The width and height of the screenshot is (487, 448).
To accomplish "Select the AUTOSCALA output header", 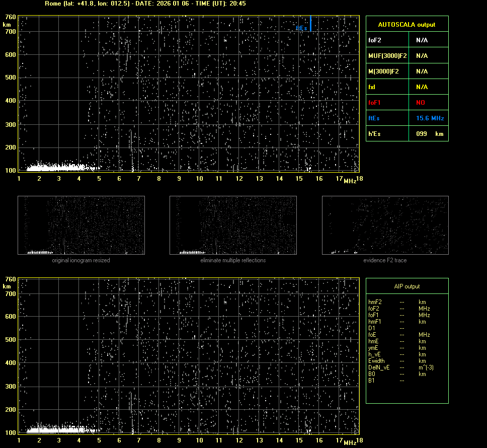I will tap(407, 24).
